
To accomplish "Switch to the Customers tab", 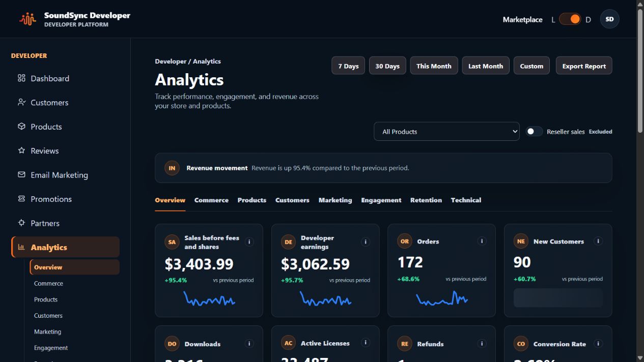I will tap(292, 200).
